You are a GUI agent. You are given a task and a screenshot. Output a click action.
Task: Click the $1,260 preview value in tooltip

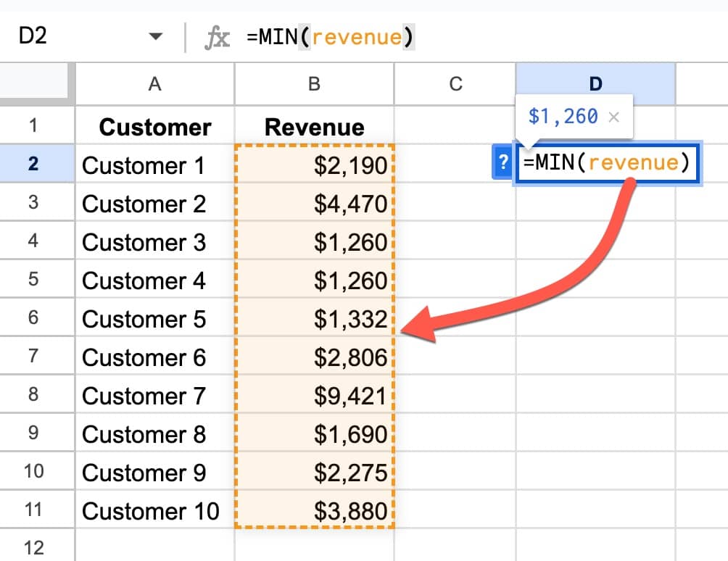pos(563,116)
